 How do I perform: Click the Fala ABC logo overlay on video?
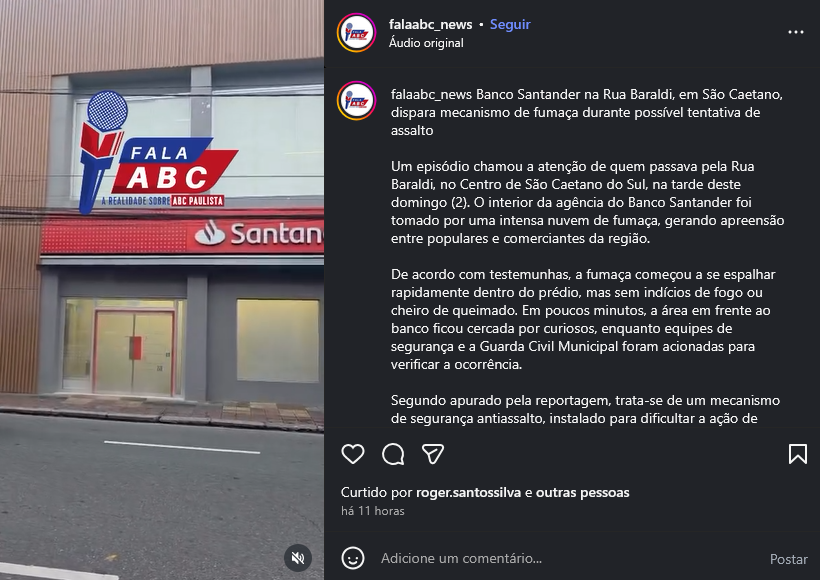click(158, 153)
